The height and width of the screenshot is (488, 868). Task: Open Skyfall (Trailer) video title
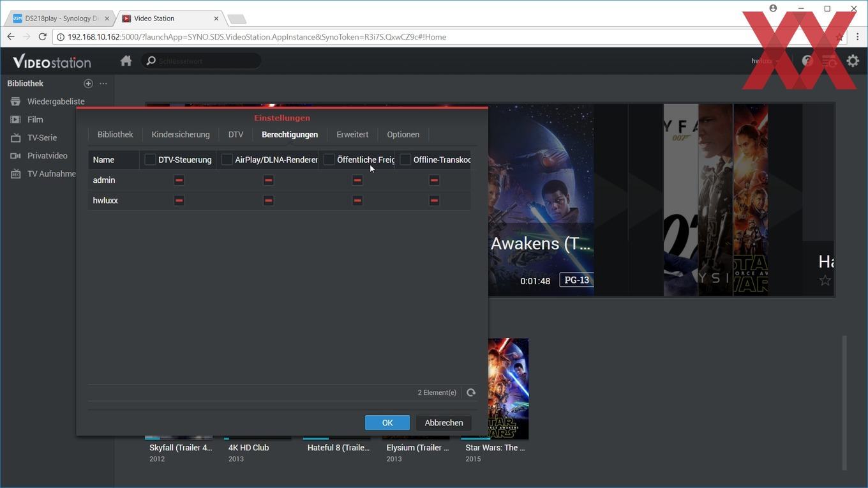coord(181,448)
